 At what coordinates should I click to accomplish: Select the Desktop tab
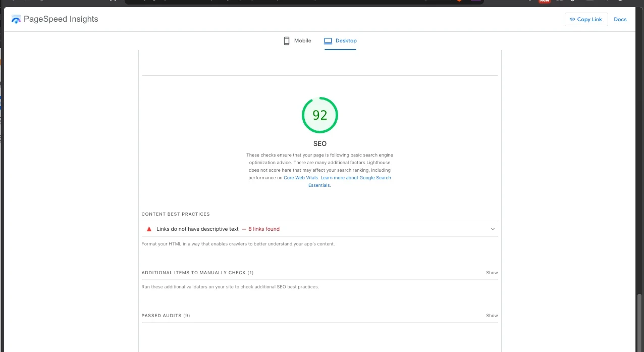(340, 40)
